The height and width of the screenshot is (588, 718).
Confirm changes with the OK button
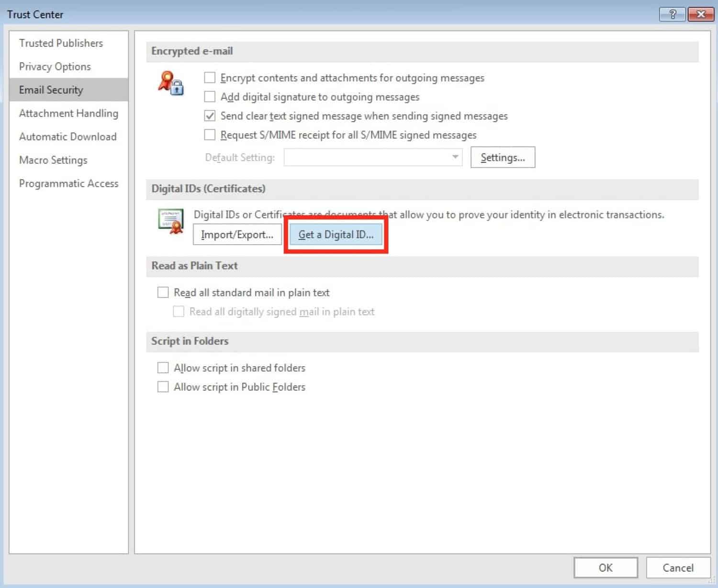pos(606,568)
